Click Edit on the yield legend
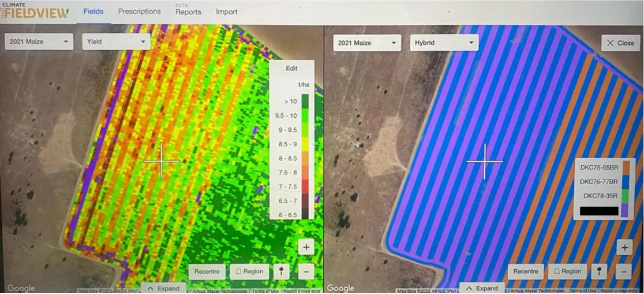Image resolution: width=644 pixels, height=294 pixels. click(x=291, y=68)
